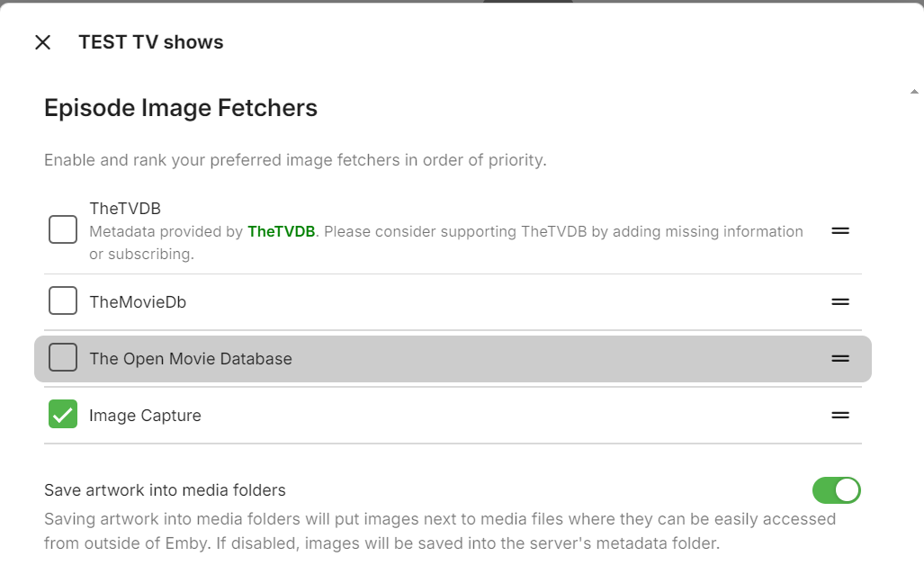Select the TheTVDB fetcher name label

(125, 209)
